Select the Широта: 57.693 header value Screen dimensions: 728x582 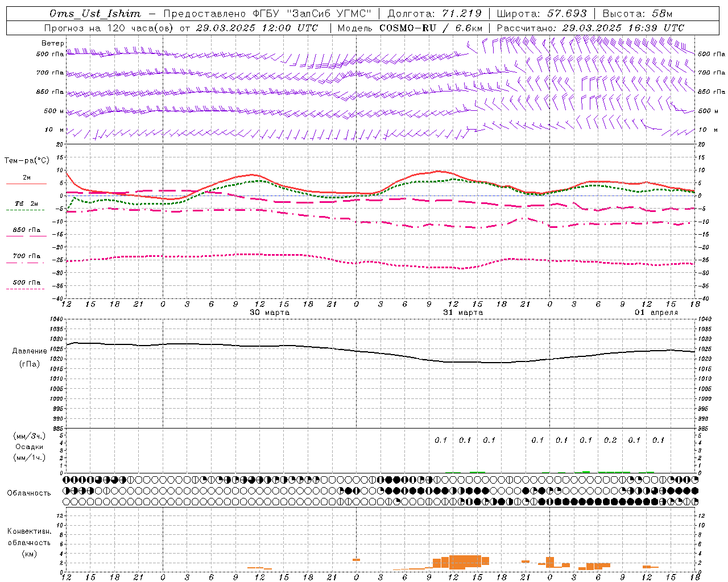point(541,14)
